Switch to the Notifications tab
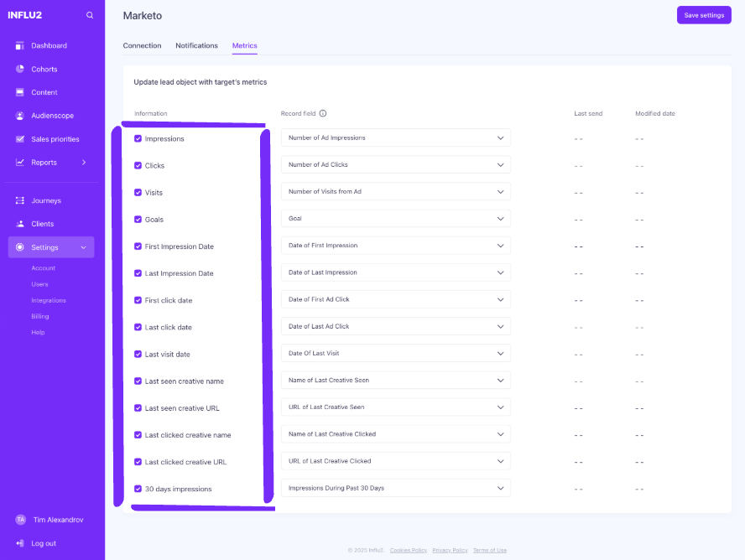 point(196,45)
